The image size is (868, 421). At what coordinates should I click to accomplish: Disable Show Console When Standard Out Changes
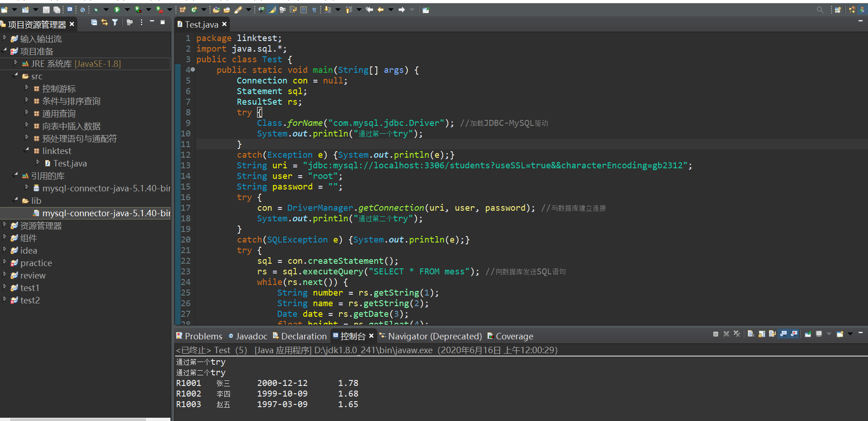coord(783,334)
